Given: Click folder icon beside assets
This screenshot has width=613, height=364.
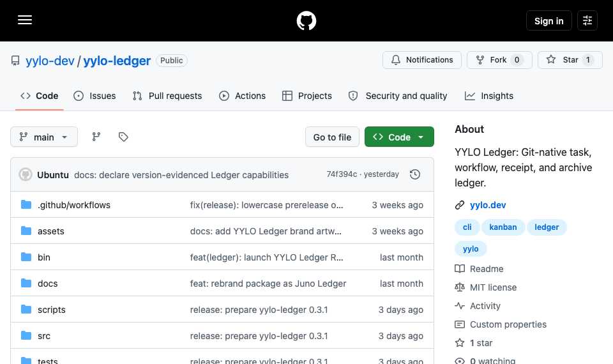Looking at the screenshot, I should (x=26, y=231).
